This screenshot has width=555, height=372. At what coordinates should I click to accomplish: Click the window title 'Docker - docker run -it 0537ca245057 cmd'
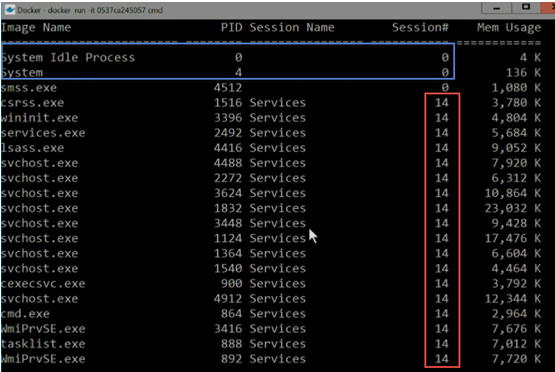[90, 10]
